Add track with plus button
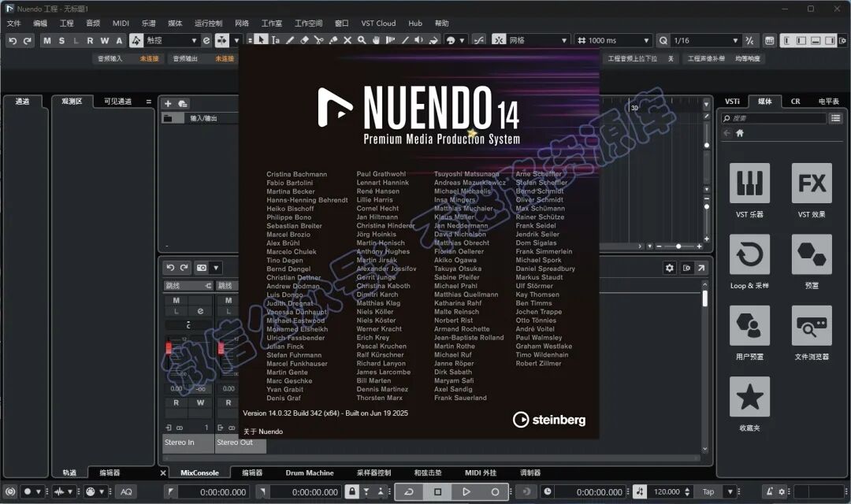Screen dimensions: 851x504 pos(168,104)
